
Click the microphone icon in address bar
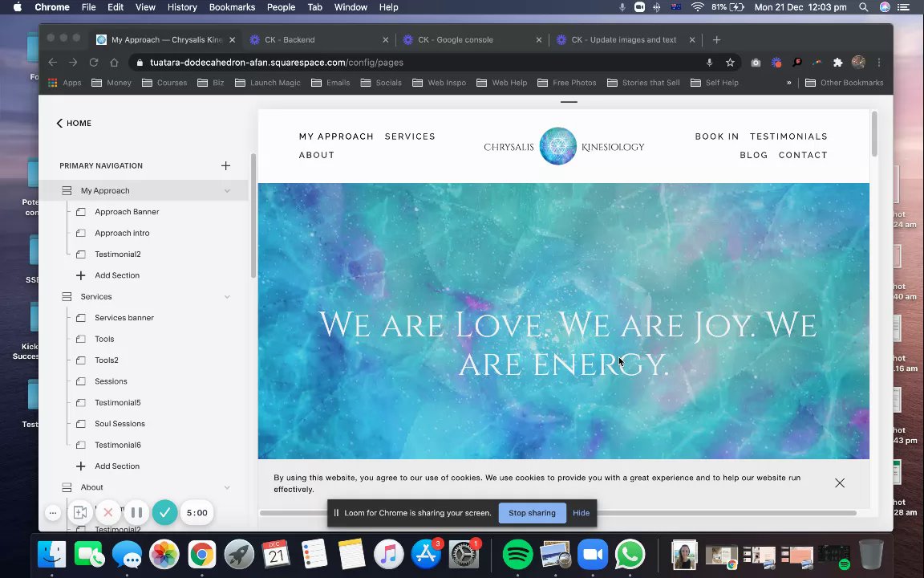[x=710, y=63]
